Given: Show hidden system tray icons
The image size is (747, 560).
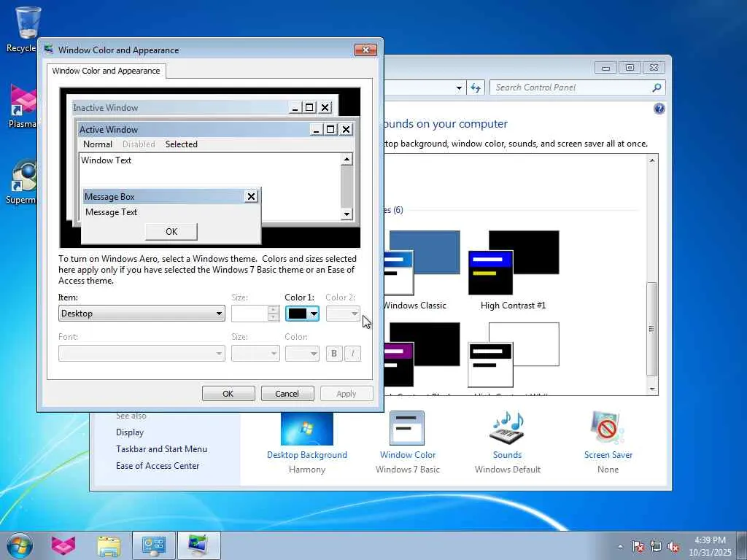Looking at the screenshot, I should 620,546.
